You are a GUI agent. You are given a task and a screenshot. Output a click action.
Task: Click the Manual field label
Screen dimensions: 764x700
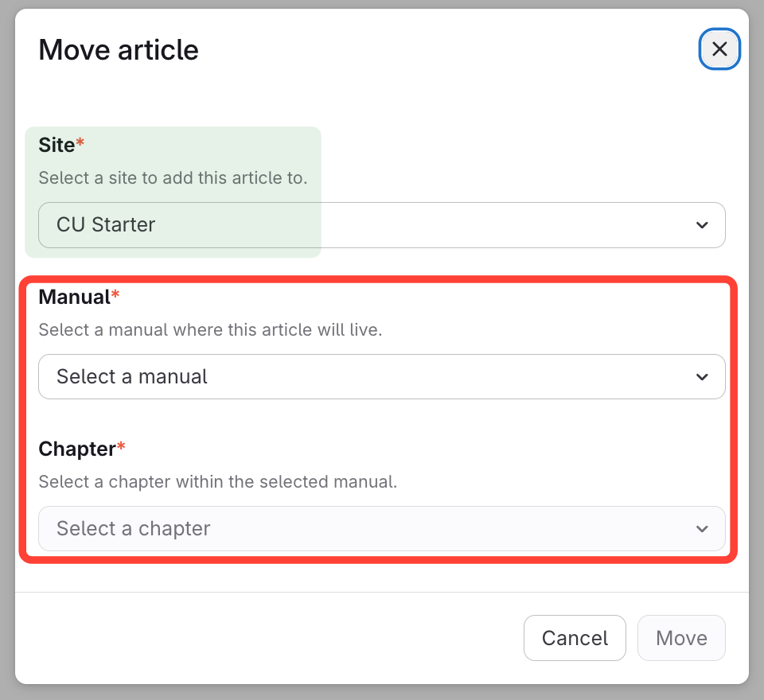[x=74, y=297]
